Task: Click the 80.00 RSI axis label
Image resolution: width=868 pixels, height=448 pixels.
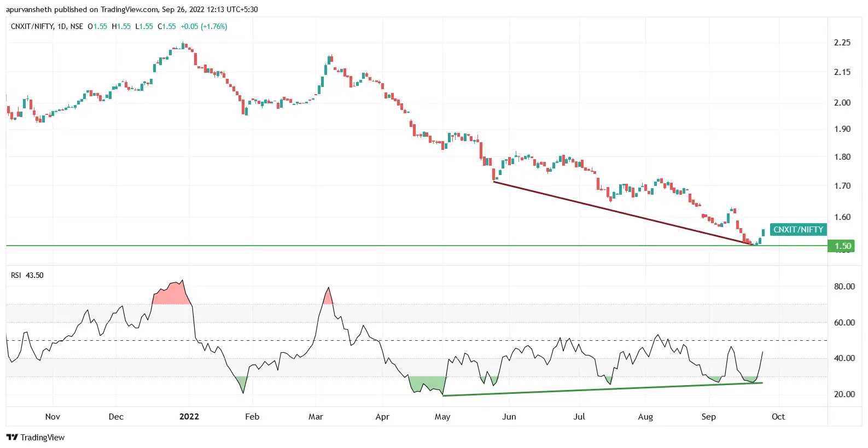Action: [x=844, y=287]
